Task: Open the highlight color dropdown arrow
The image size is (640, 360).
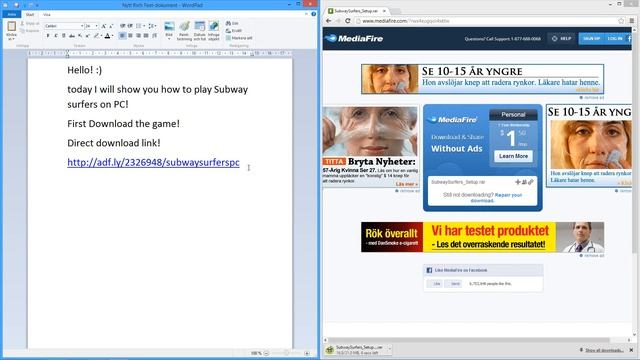Action: tap(101, 36)
